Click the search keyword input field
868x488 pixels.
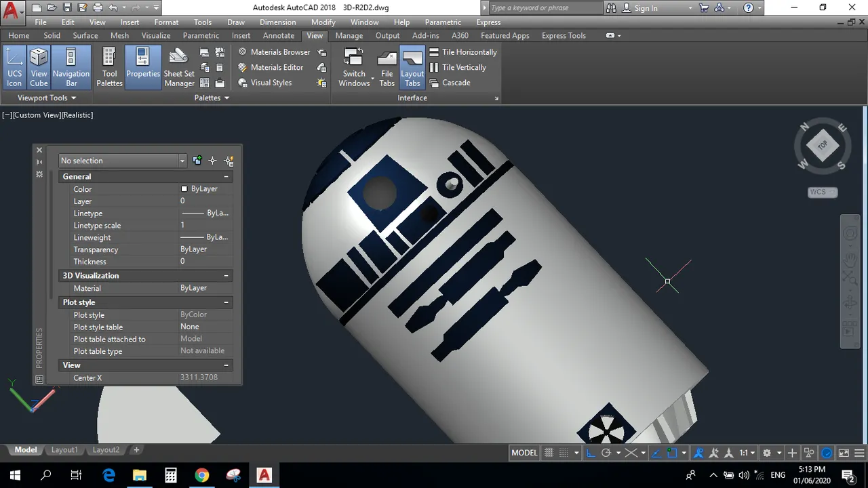click(x=545, y=8)
